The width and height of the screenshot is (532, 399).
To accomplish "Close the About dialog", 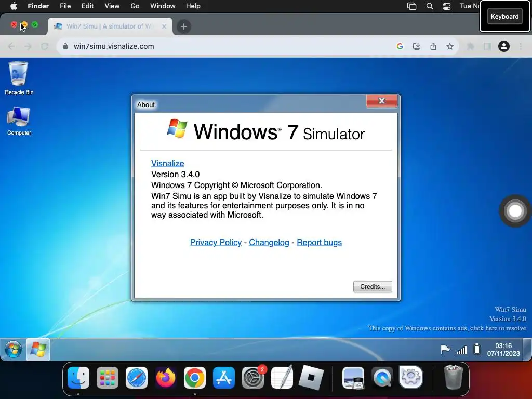I will [382, 101].
